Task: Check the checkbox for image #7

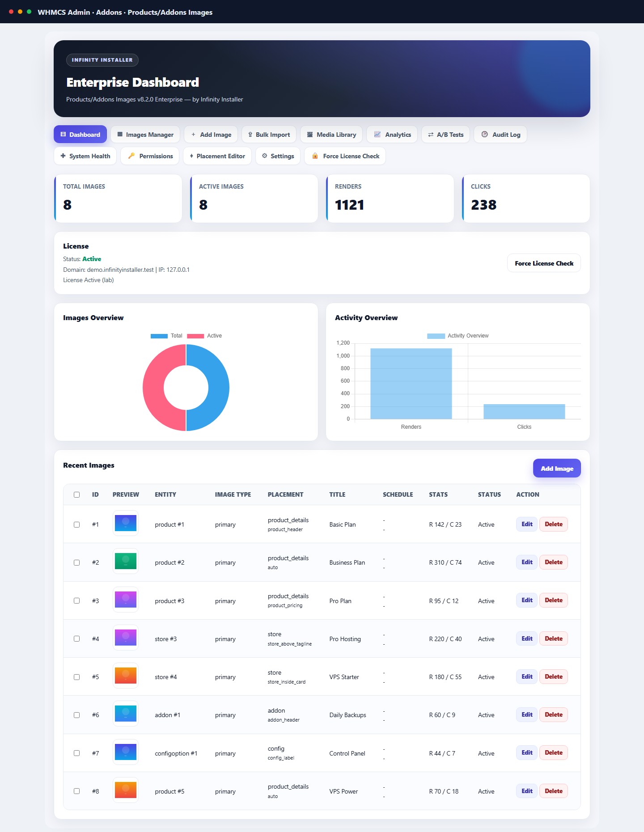Action: tap(76, 753)
